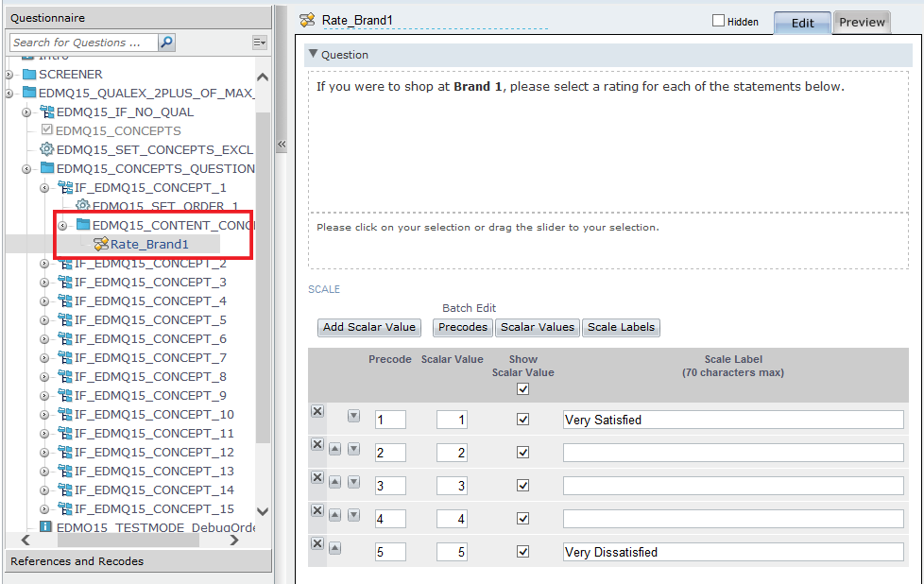924x584 pixels.
Task: Click the SCREENER folder icon
Action: coord(29,75)
